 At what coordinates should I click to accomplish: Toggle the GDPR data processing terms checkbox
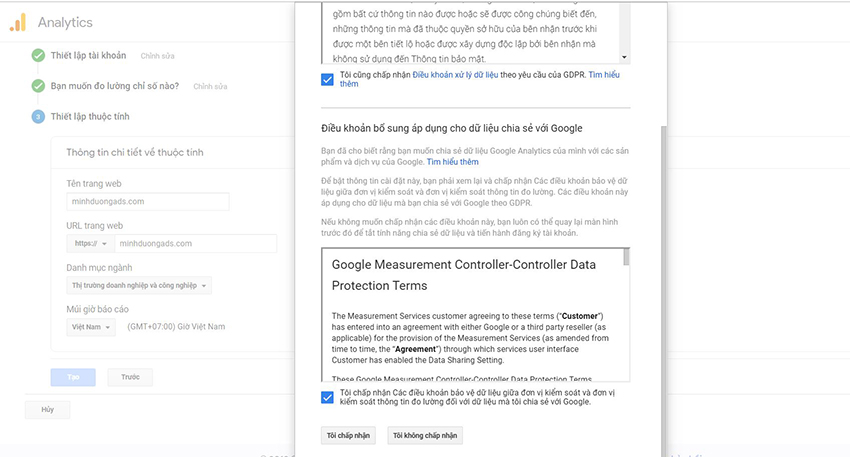click(x=327, y=80)
